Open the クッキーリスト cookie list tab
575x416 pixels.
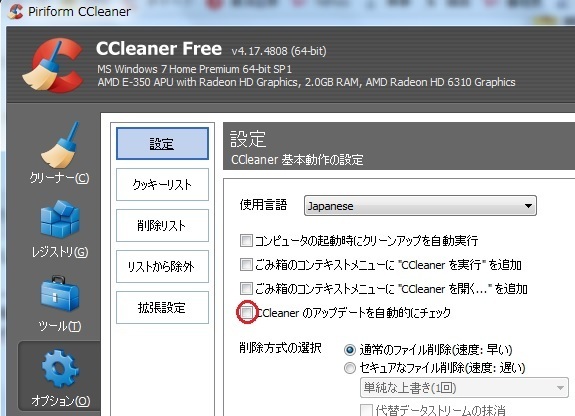click(x=162, y=185)
